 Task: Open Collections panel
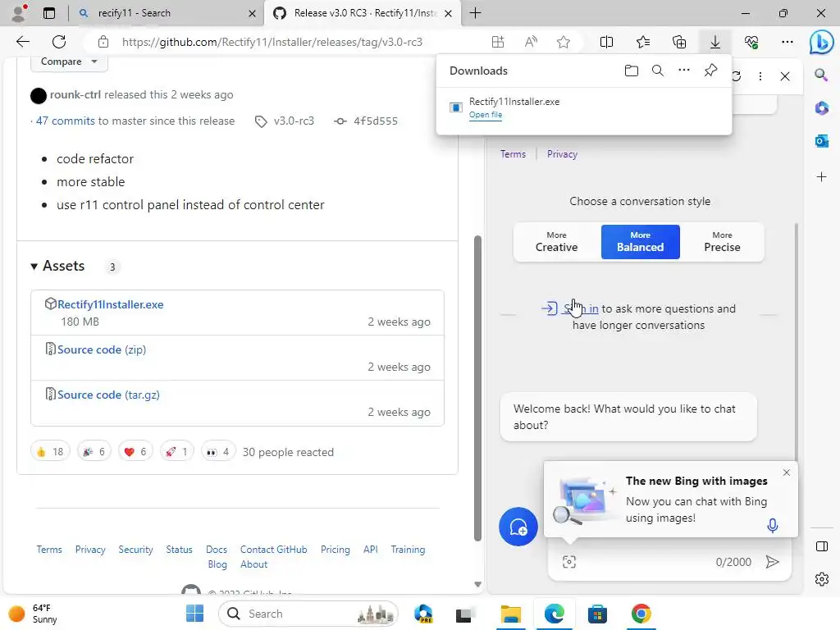click(678, 42)
